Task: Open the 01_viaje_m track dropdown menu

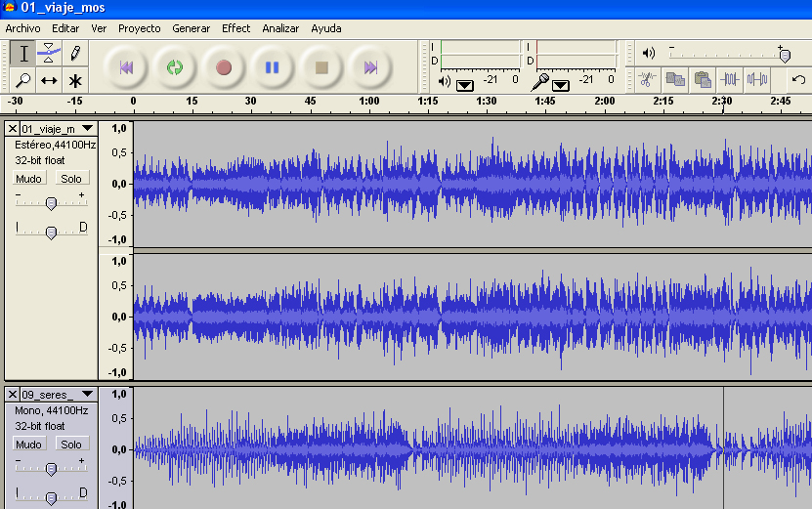Action: tap(87, 129)
